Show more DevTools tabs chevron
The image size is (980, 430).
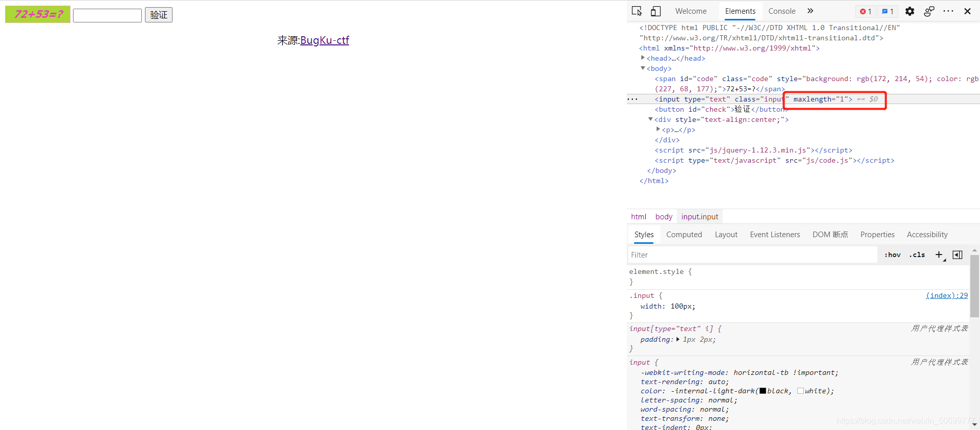click(x=810, y=11)
